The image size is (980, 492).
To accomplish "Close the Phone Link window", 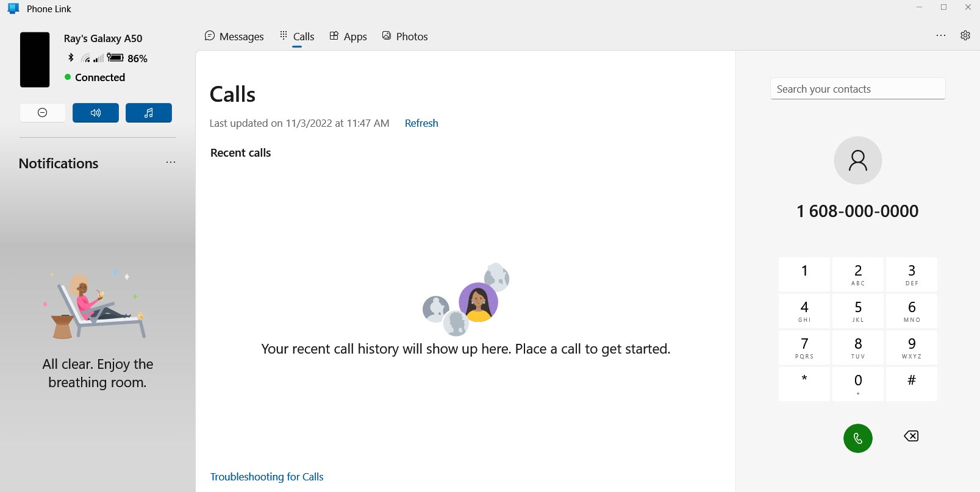I will (968, 7).
